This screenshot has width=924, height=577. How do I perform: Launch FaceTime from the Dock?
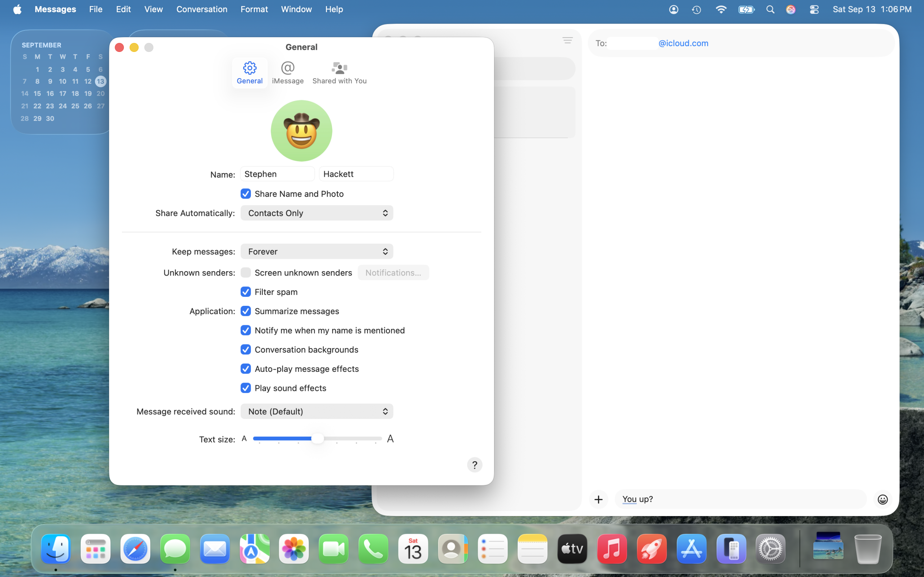(334, 549)
